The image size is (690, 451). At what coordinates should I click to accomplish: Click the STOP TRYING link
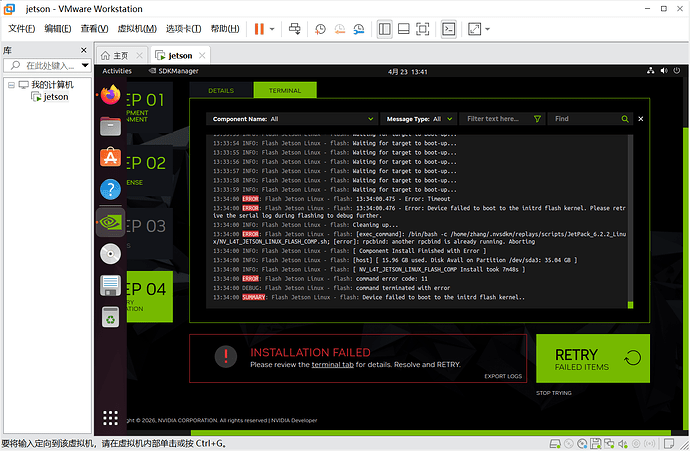555,393
